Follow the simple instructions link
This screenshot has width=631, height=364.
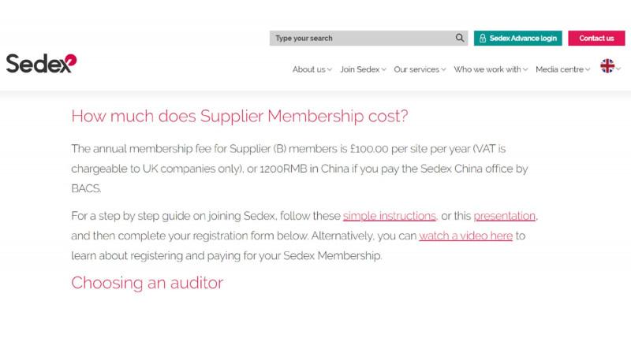tap(390, 215)
